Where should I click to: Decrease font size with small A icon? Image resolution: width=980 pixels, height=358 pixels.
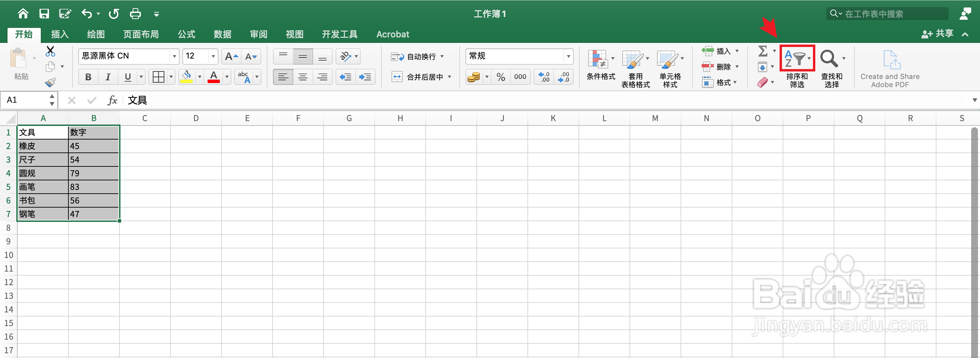click(x=251, y=56)
